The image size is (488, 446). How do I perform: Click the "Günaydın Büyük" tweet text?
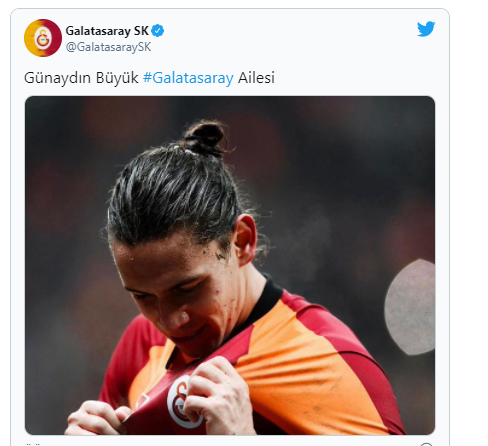(x=81, y=78)
